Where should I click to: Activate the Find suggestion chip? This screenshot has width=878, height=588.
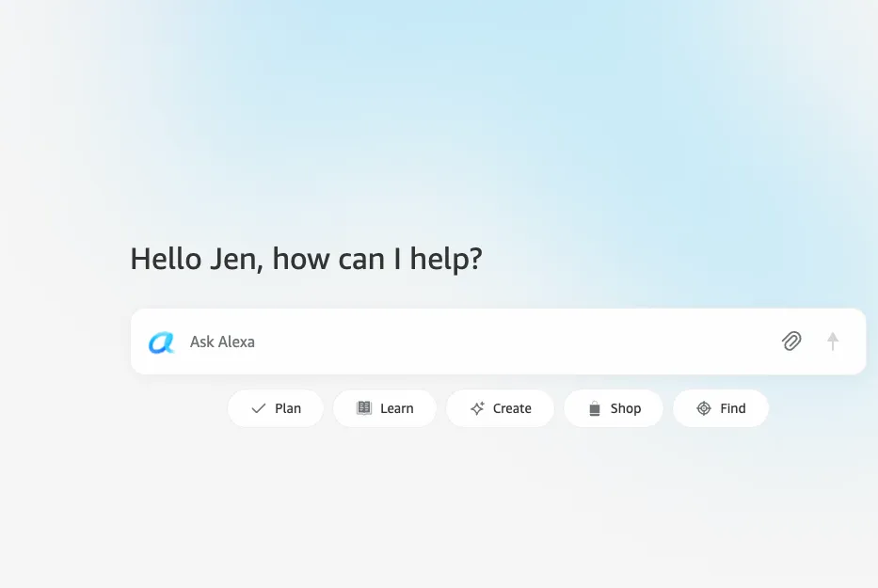click(x=721, y=408)
